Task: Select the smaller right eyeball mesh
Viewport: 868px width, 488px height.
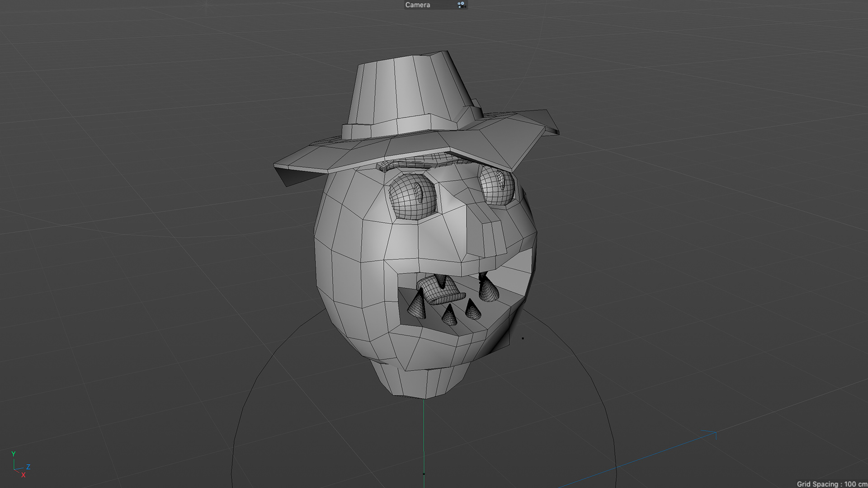Action: coord(496,186)
